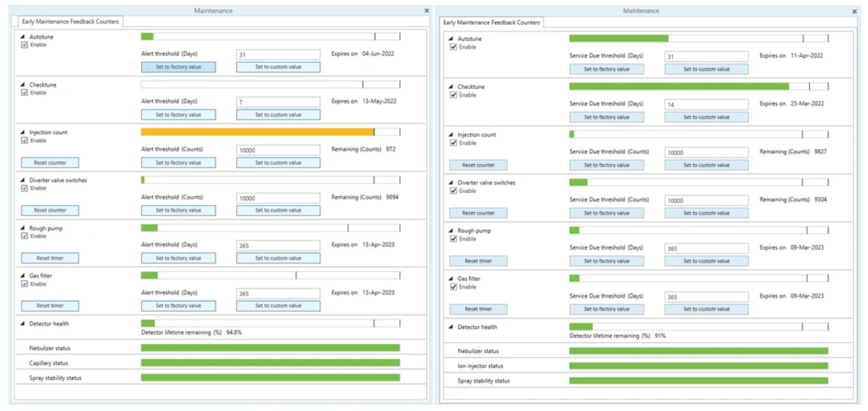Collapse Diverter valve switches section, right window
Screen dimensions: 868x411
[x=450, y=183]
